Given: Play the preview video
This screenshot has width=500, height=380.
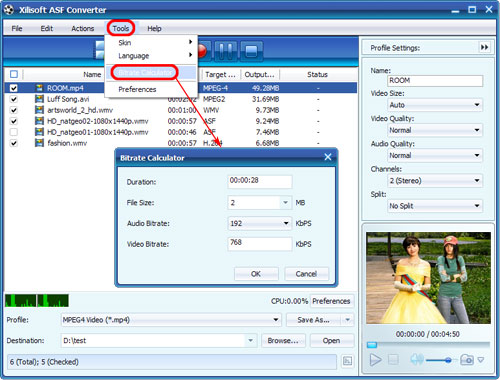Looking at the screenshot, I should 375,360.
